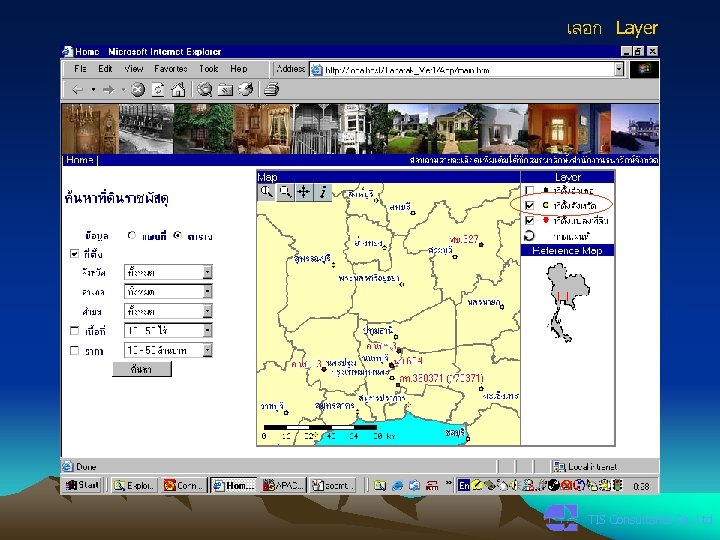Toggle the ที่ตั้ง location checkbox
This screenshot has width=720, height=540.
[74, 253]
